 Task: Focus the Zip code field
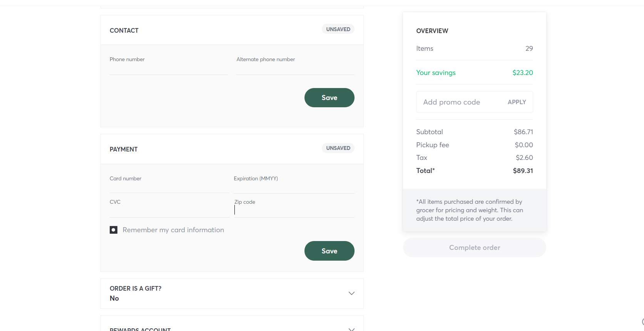294,210
